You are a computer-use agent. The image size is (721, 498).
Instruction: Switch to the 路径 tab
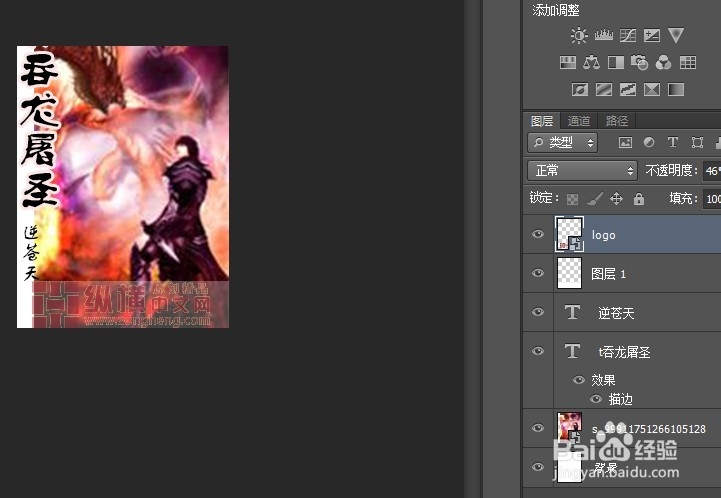pos(617,121)
